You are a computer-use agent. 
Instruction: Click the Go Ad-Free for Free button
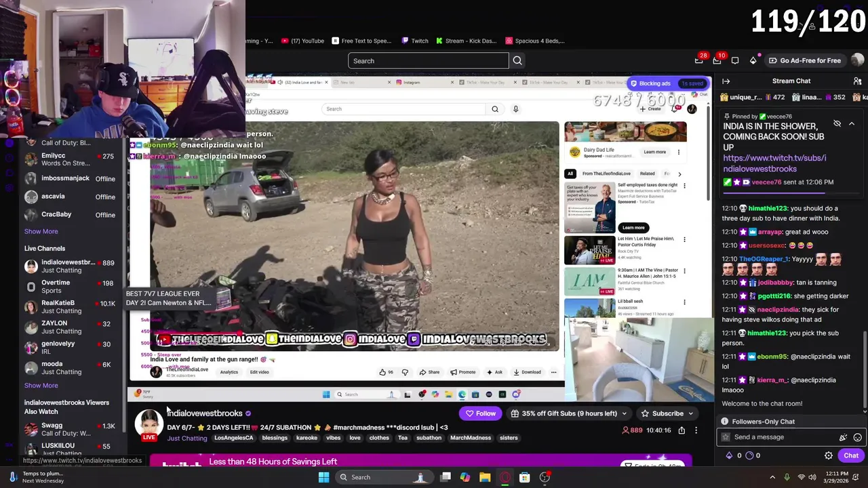pyautogui.click(x=804, y=60)
